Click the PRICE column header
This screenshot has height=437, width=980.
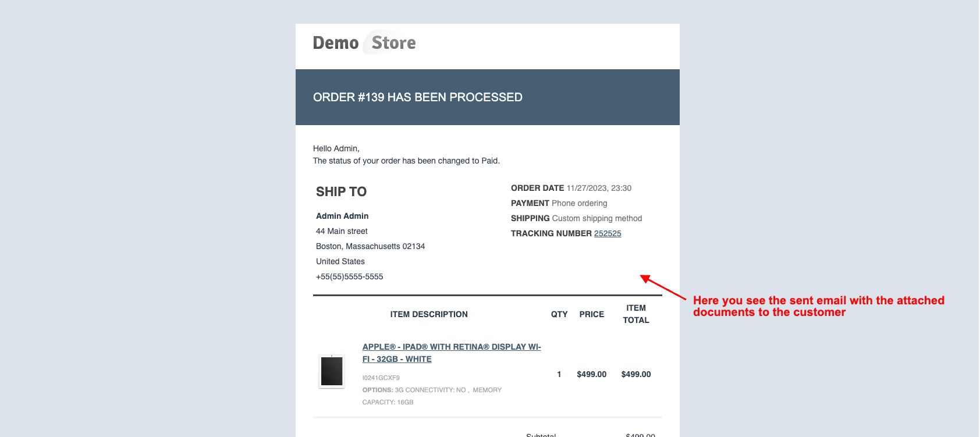[x=591, y=314]
